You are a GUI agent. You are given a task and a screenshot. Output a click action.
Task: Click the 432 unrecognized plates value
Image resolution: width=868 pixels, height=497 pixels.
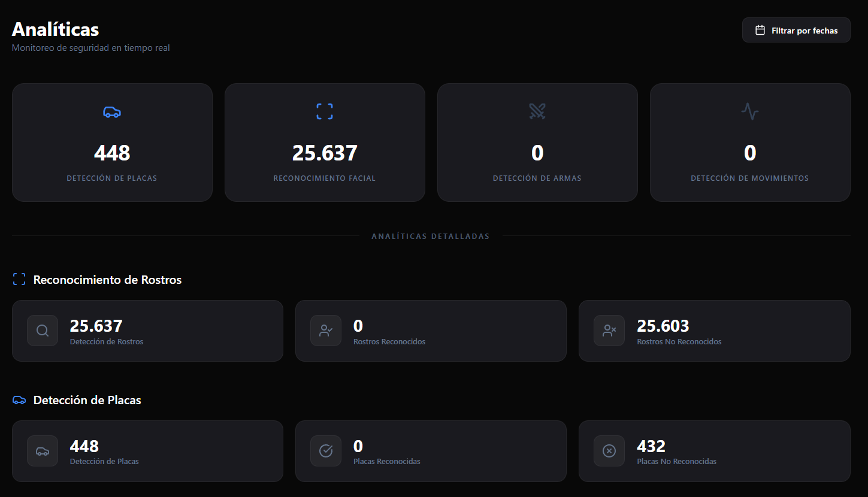(x=651, y=446)
